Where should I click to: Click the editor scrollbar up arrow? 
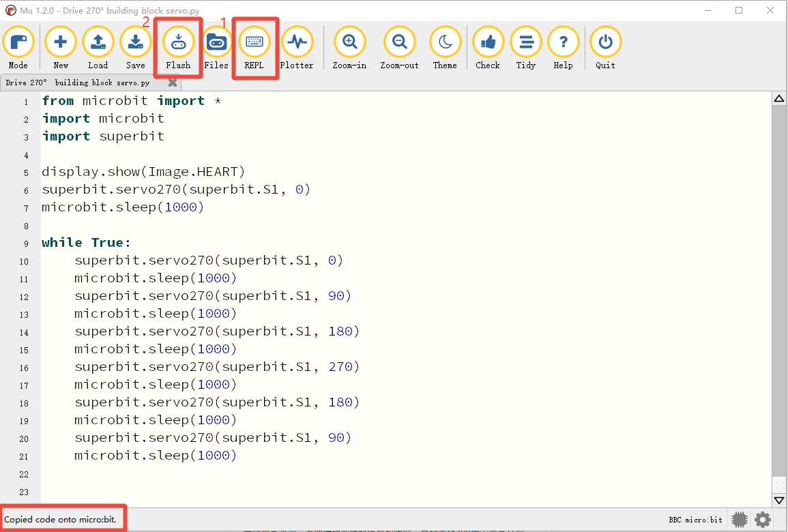click(x=779, y=98)
